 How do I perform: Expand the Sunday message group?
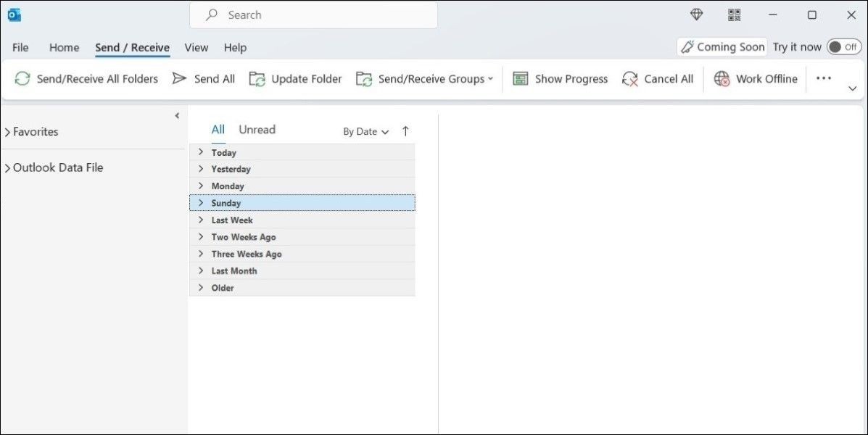tap(201, 202)
